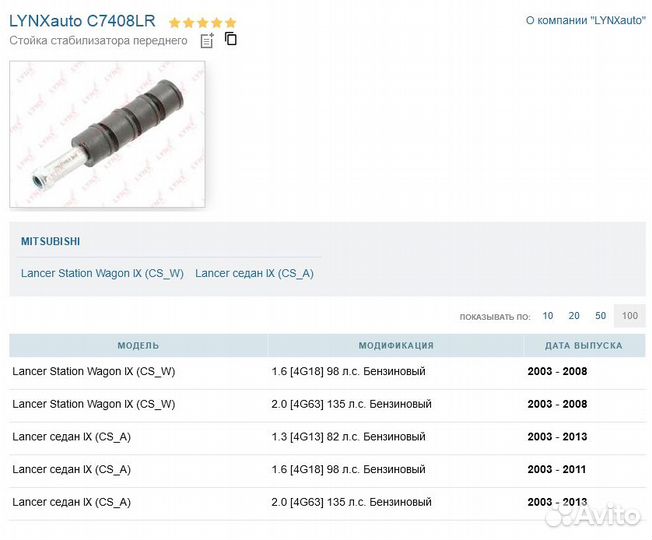Click the first rating star
The image size is (652, 540).
[x=175, y=22]
